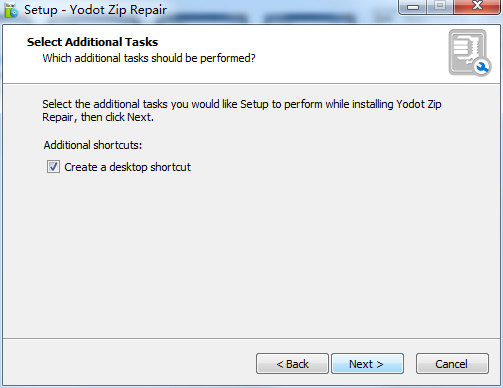Minimize the setup window
The width and height of the screenshot is (503, 388).
tap(413, 7)
